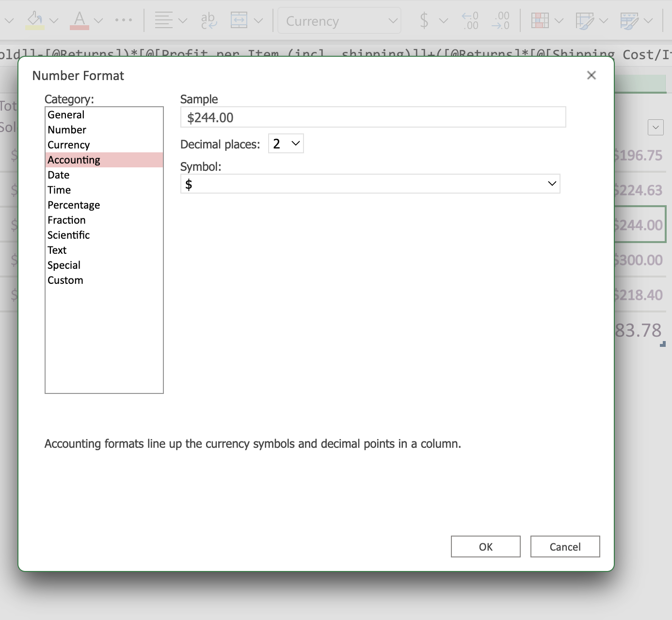Screen dimensions: 672x620
Task: Click the Sample preview field
Action: click(373, 117)
